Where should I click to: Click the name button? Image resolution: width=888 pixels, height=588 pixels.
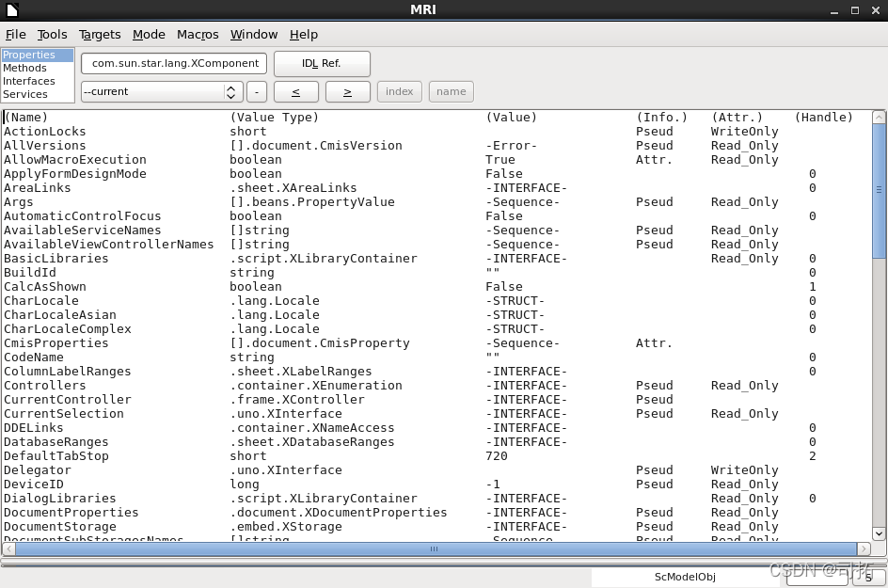tap(452, 92)
